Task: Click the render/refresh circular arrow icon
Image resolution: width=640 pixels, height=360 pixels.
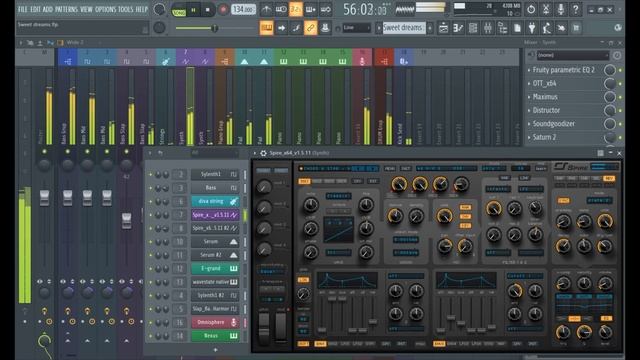Action: pos(531,9)
